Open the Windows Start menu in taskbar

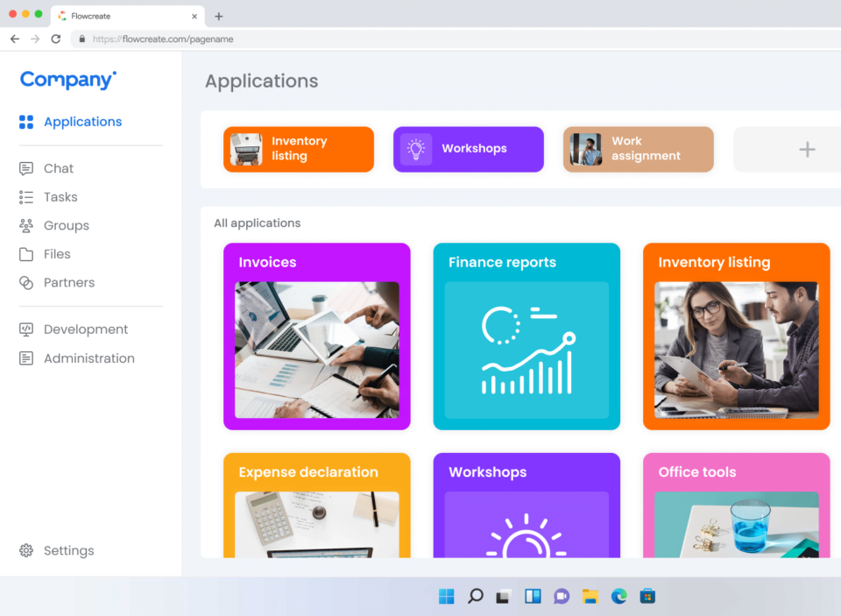coord(447,597)
